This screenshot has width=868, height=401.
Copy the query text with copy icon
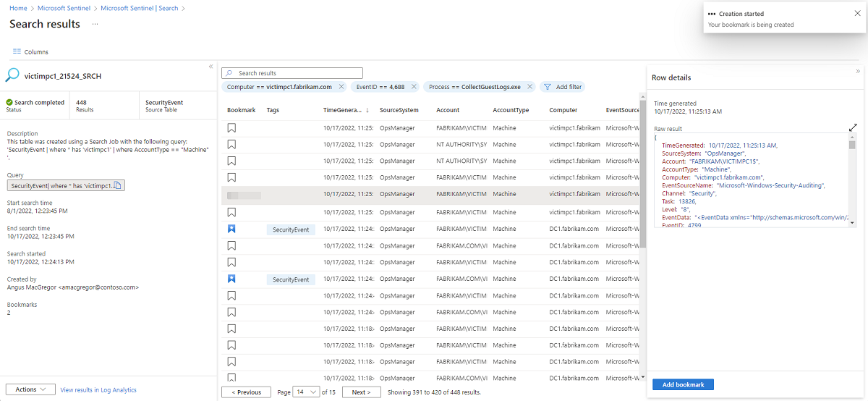[118, 186]
